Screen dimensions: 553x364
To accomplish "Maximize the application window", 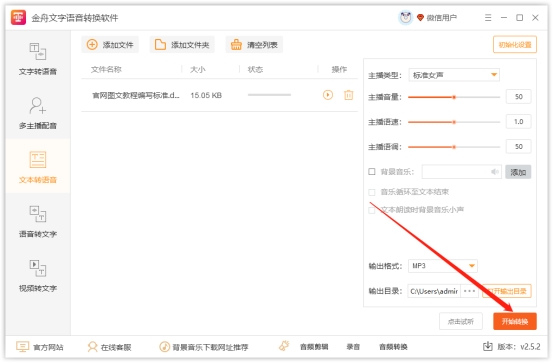I will point(519,18).
